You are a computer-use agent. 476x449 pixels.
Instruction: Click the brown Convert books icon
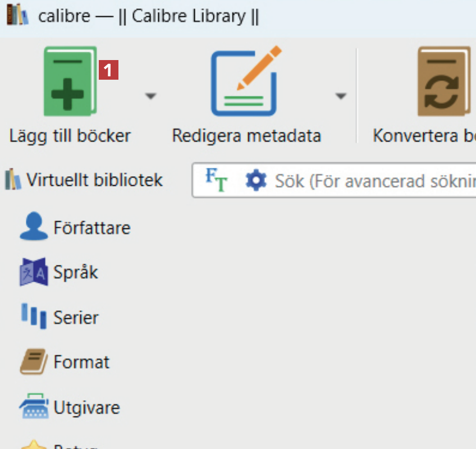coord(443,81)
